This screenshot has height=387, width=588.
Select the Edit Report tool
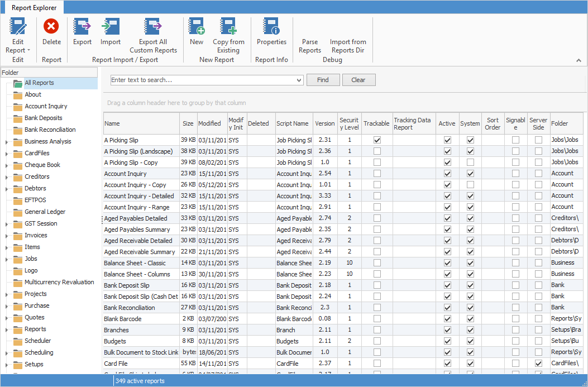coord(17,34)
